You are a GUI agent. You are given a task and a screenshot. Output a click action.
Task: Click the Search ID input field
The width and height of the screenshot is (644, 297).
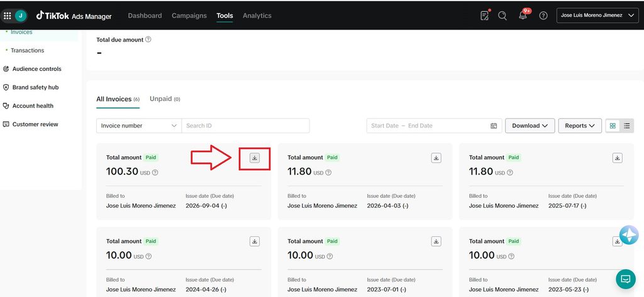246,126
